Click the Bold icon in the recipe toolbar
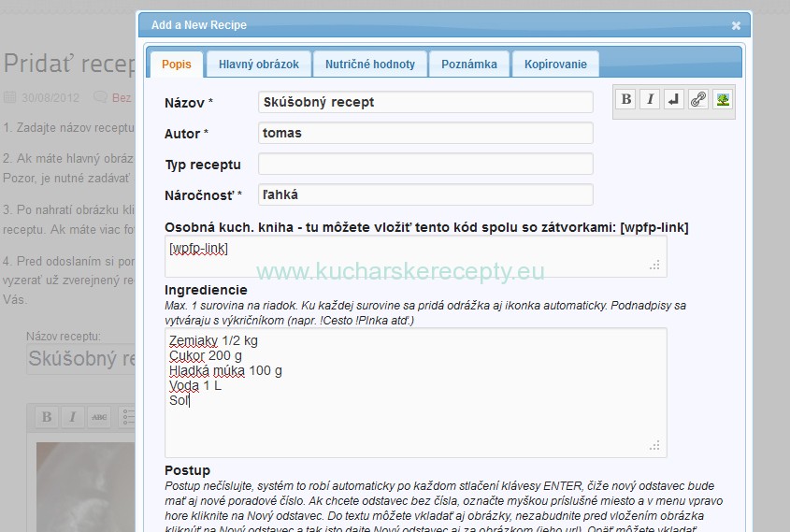The height and width of the screenshot is (532, 790). pos(626,99)
